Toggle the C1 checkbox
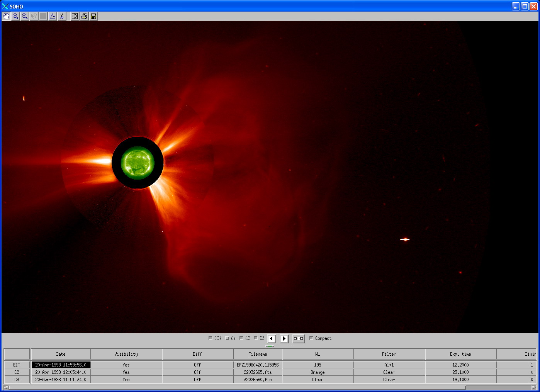 click(x=227, y=338)
